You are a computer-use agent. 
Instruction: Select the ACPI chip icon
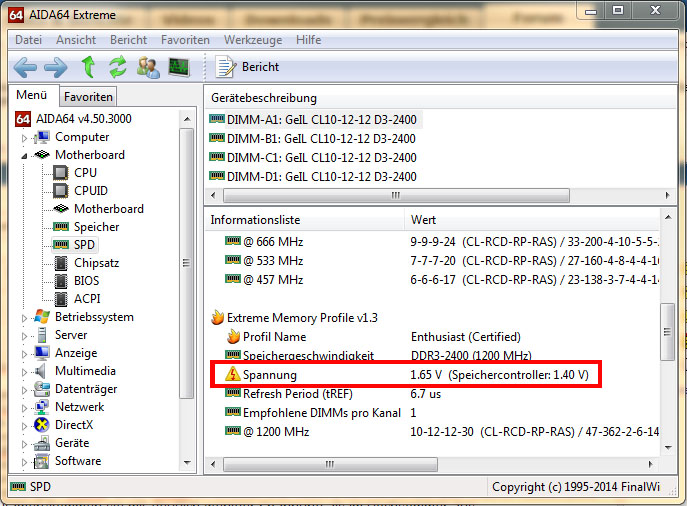[61, 299]
